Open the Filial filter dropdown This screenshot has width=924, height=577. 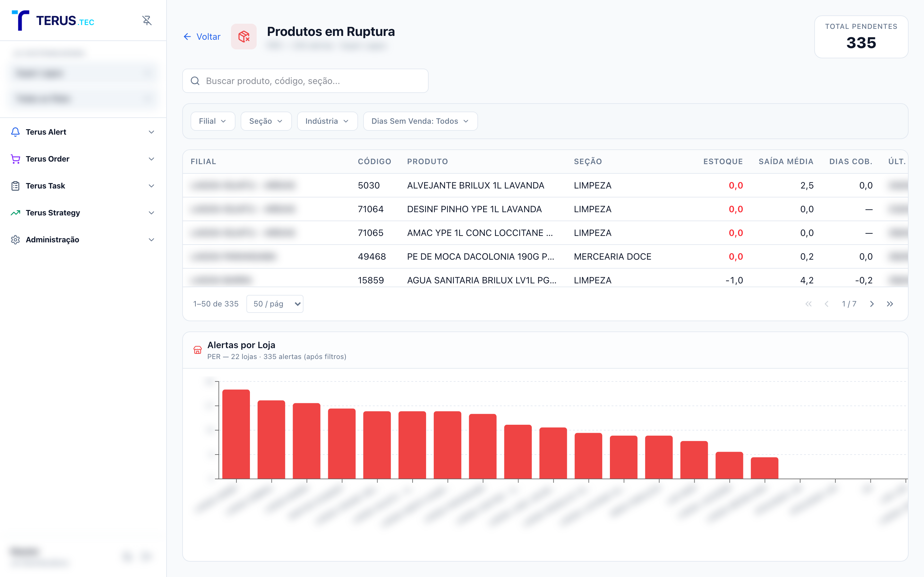point(213,121)
